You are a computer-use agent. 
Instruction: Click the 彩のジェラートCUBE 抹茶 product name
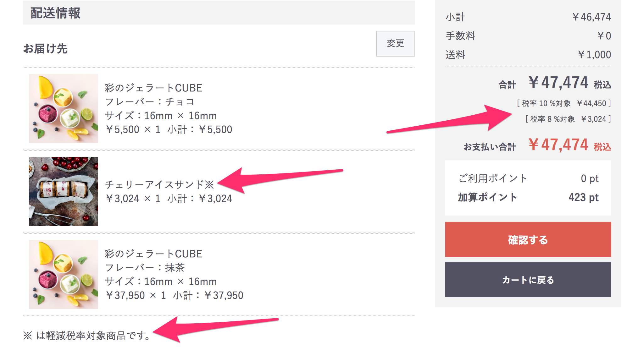153,254
